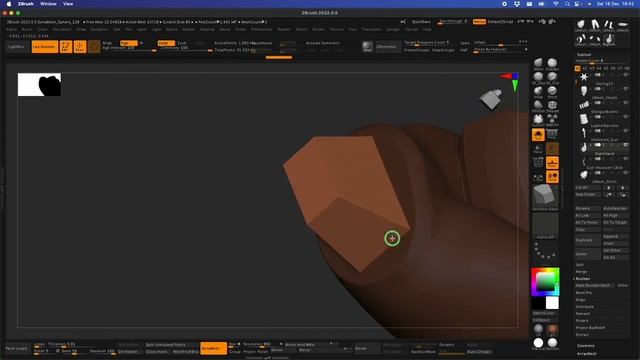The height and width of the screenshot is (360, 640).
Task: Collapse the Boolean section
Action: coord(583,279)
